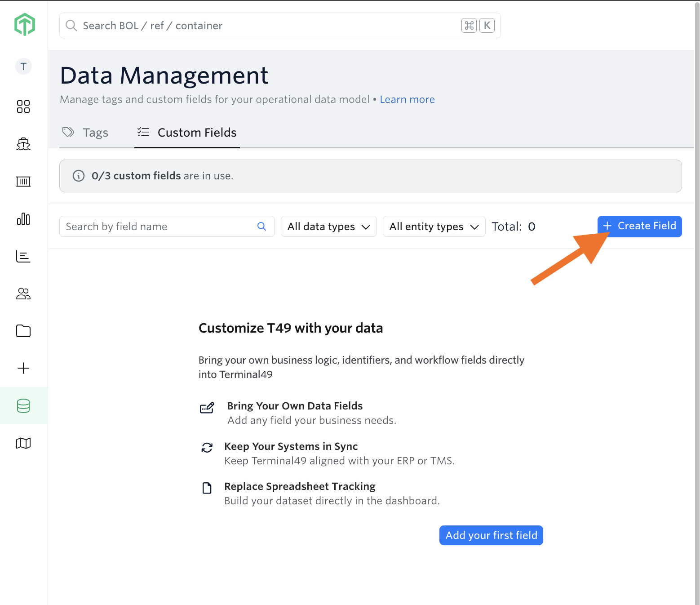Open the dashboard grid icon in sidebar
This screenshot has width=700, height=605.
pyautogui.click(x=23, y=107)
